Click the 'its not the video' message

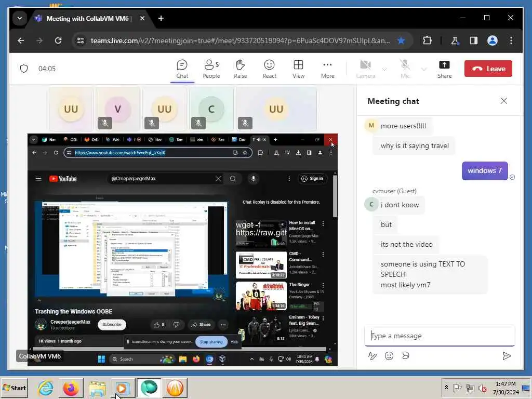coord(406,244)
